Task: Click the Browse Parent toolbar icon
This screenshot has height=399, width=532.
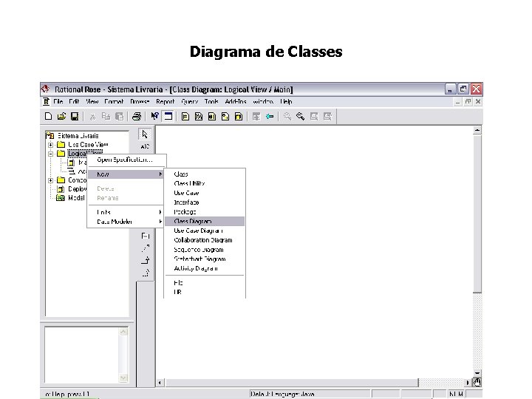Action: pos(256,117)
